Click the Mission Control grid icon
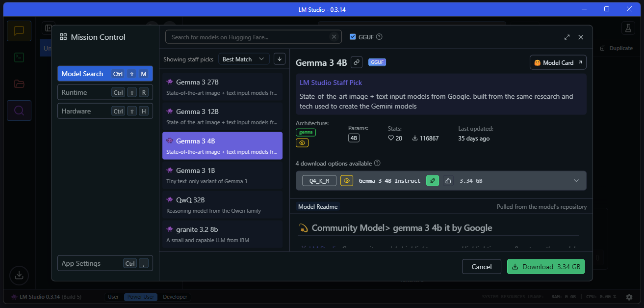 point(63,37)
